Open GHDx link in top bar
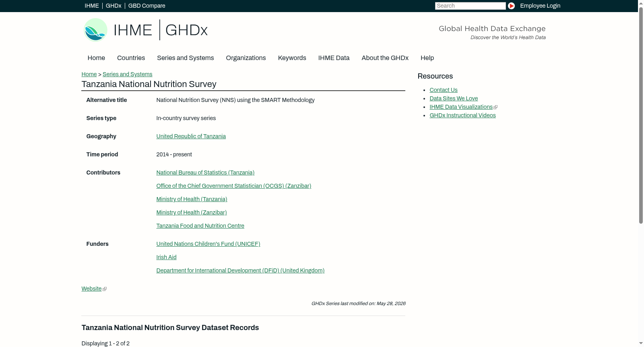 click(114, 6)
